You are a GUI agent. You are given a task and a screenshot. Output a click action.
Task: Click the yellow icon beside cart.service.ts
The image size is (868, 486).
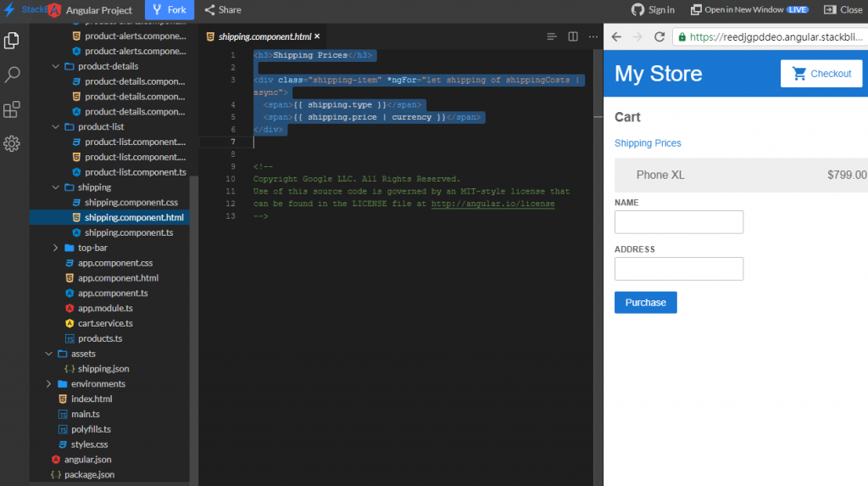coord(70,324)
